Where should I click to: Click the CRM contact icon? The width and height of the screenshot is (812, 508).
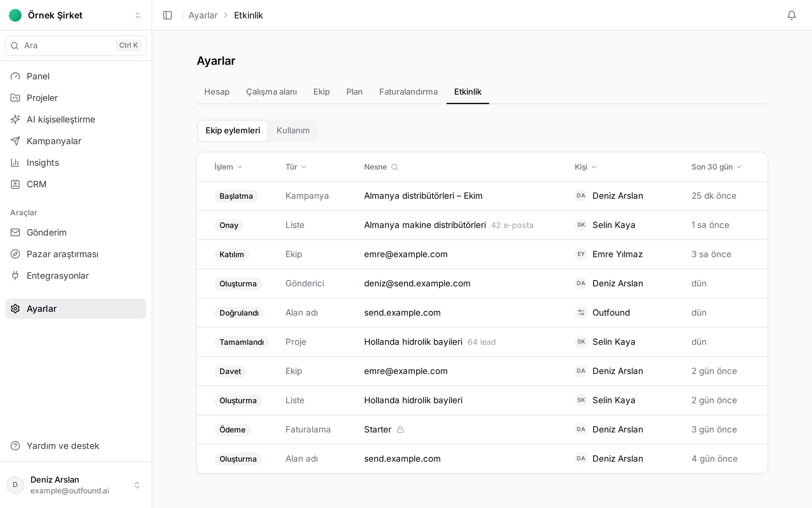click(15, 184)
